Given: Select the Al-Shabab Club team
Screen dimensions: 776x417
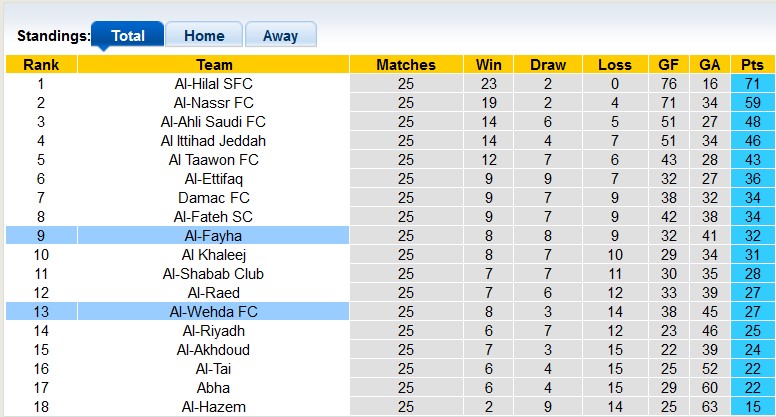Looking at the screenshot, I should [213, 274].
